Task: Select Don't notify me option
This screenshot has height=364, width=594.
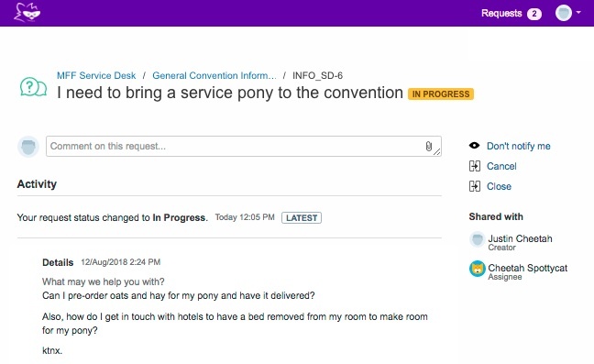Action: point(518,146)
